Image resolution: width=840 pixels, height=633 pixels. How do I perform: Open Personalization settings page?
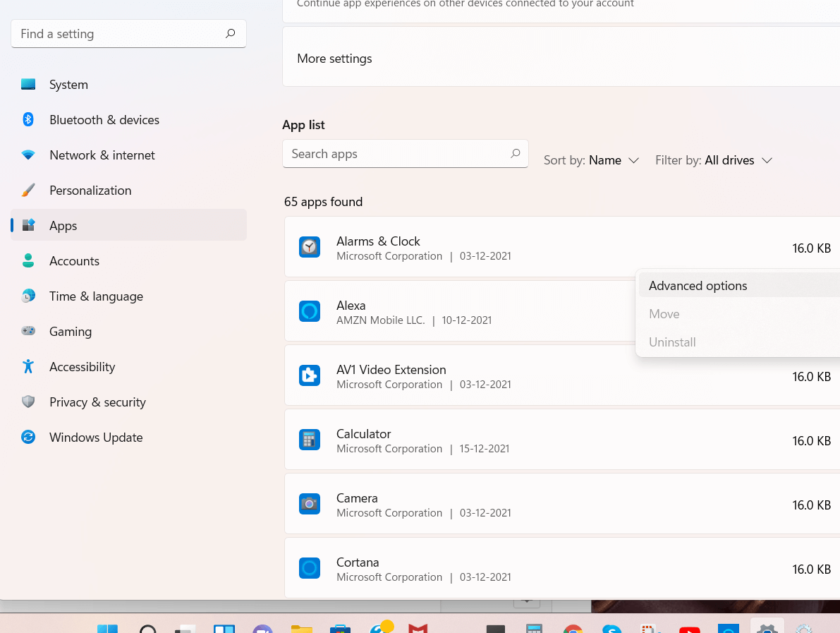tap(90, 191)
